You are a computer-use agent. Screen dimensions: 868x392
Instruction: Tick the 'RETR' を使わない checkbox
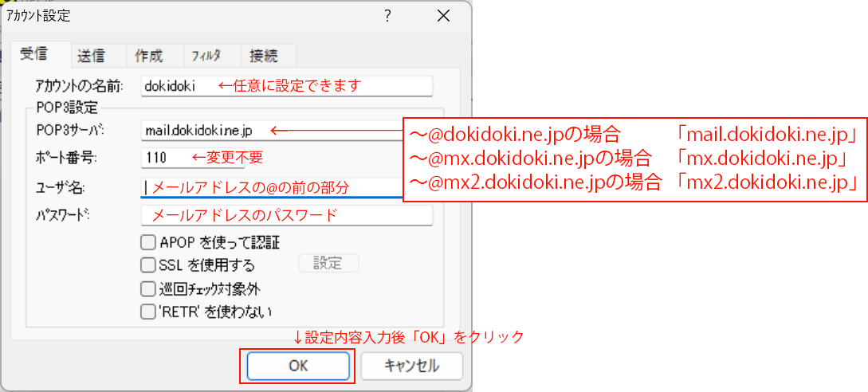tap(147, 312)
